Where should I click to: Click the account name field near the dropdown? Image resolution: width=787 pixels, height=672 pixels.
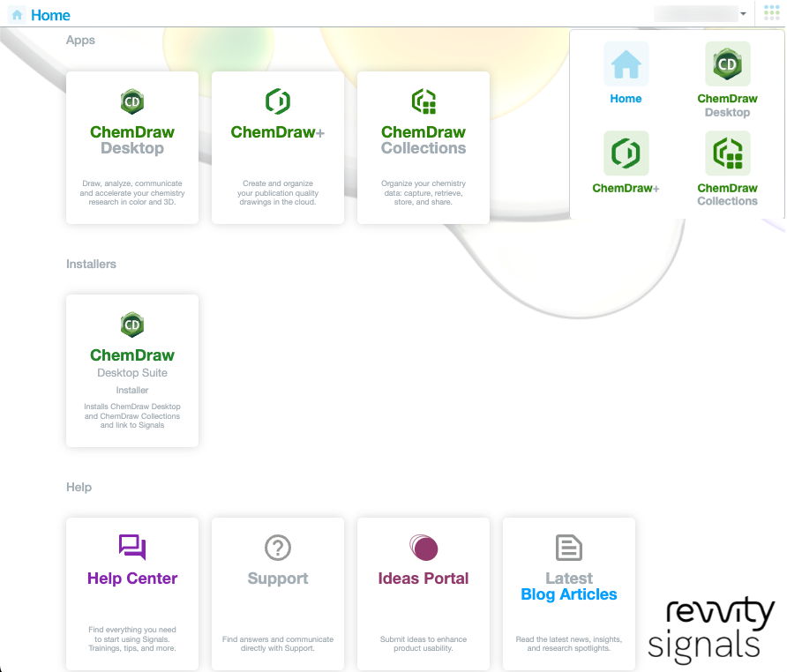coord(697,12)
